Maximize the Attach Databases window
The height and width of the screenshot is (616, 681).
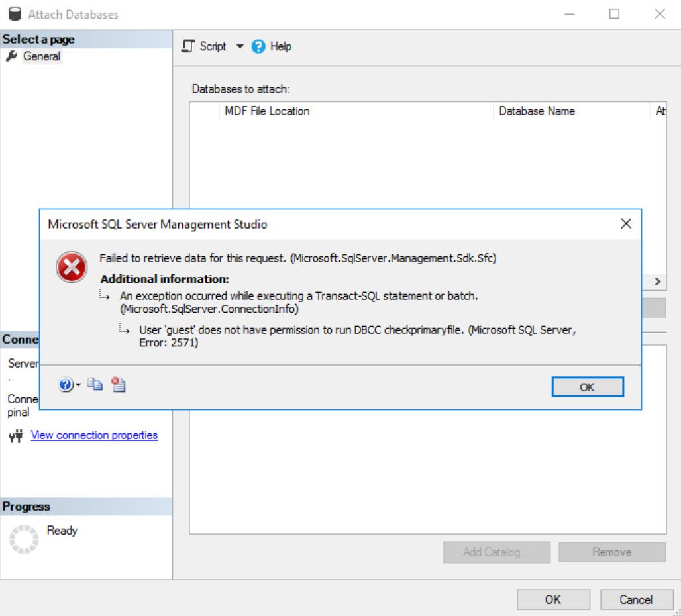pyautogui.click(x=614, y=14)
